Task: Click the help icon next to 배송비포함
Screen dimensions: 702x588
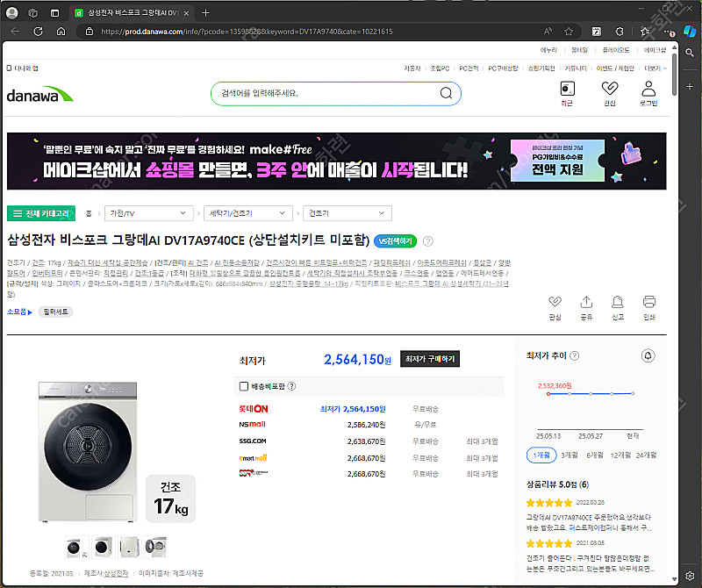Action: pos(291,386)
